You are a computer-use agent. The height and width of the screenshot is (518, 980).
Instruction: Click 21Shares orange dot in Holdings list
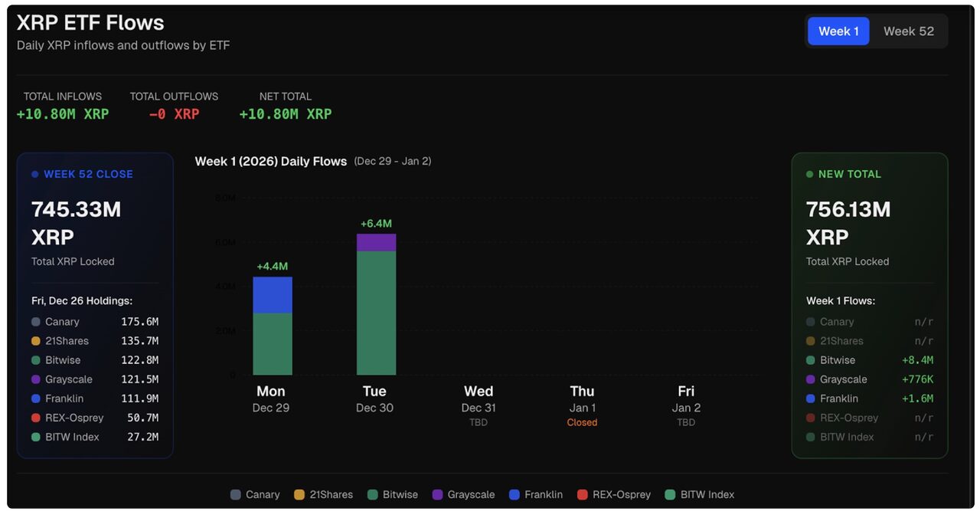pos(36,341)
